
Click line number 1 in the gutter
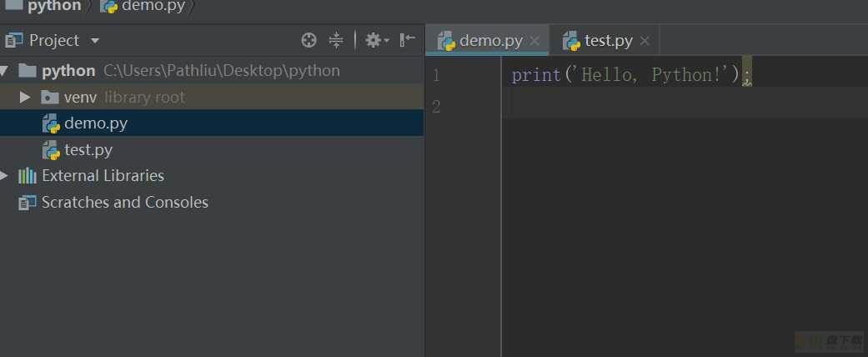(x=436, y=75)
